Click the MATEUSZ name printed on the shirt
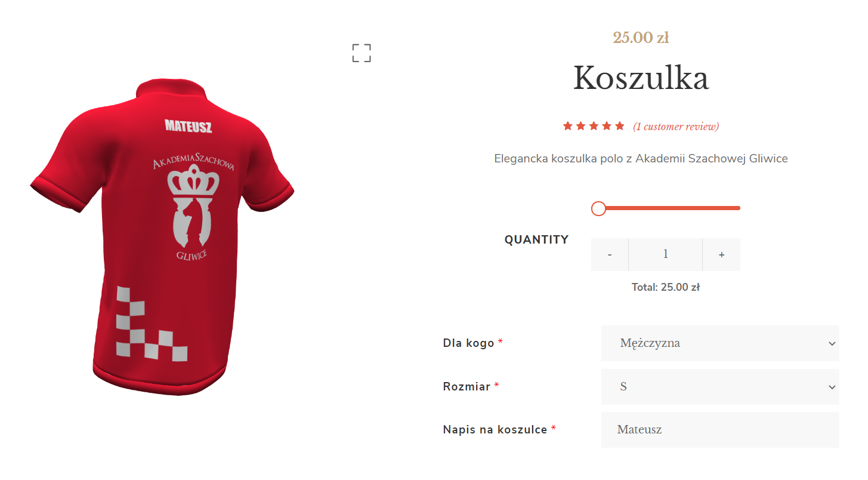 [x=189, y=127]
